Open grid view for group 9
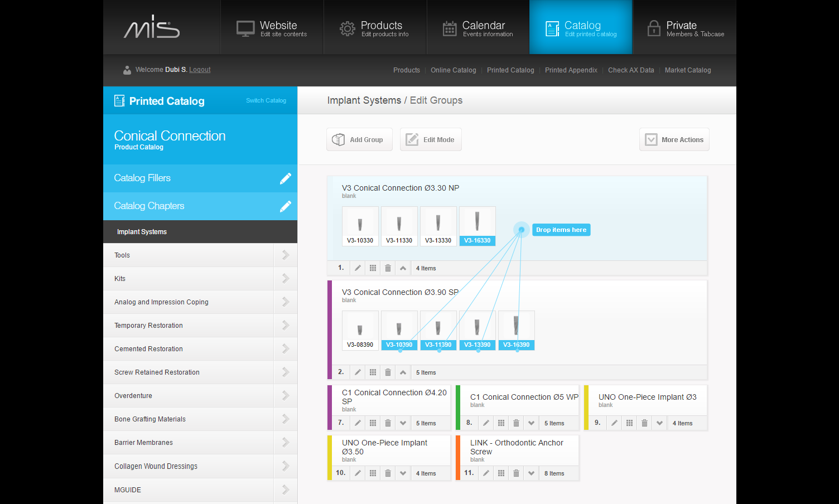The image size is (839, 504). click(x=630, y=423)
